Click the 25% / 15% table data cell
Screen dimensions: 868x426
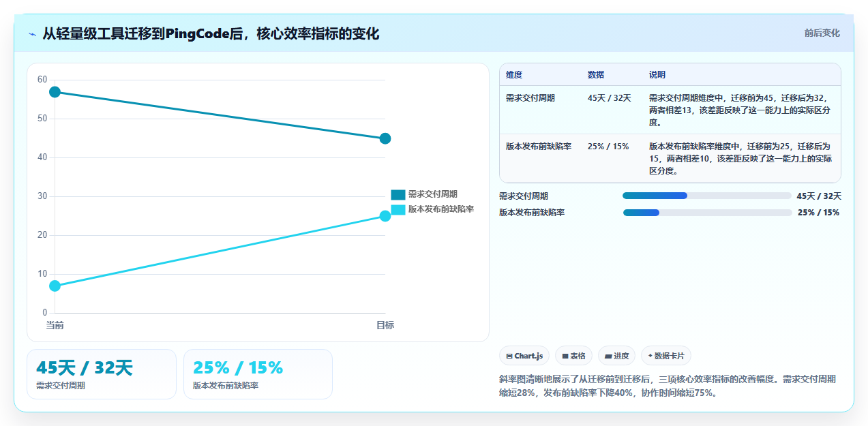(x=608, y=147)
